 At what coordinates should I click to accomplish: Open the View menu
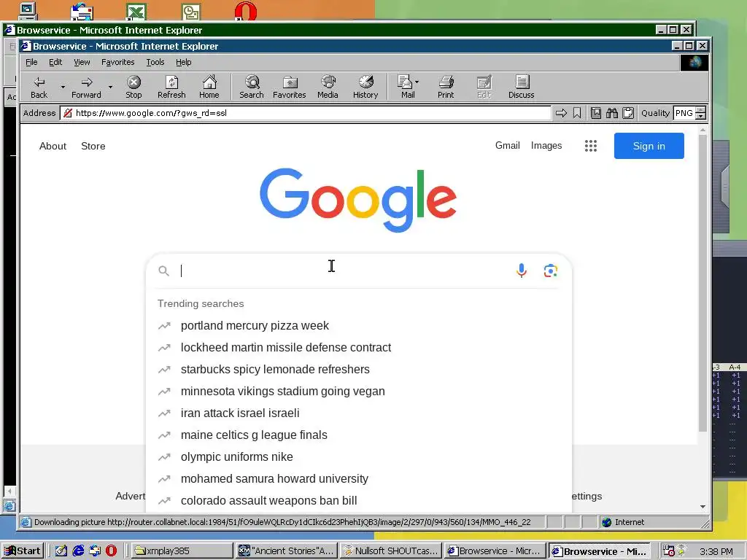(x=82, y=62)
